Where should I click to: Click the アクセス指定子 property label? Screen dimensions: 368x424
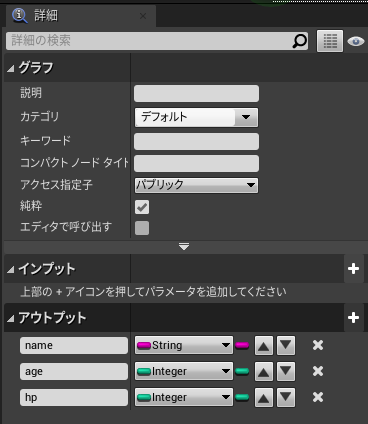click(56, 185)
